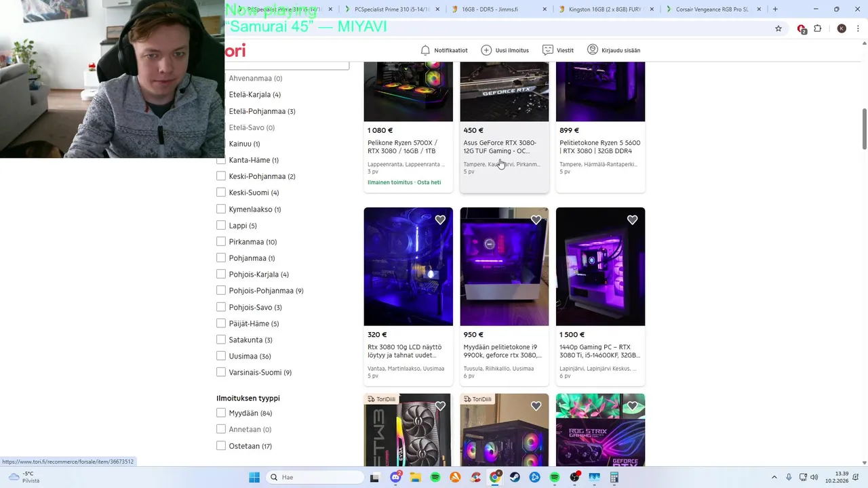Check the Keski-Suomi region filter
This screenshot has width=868, height=488.
(221, 192)
